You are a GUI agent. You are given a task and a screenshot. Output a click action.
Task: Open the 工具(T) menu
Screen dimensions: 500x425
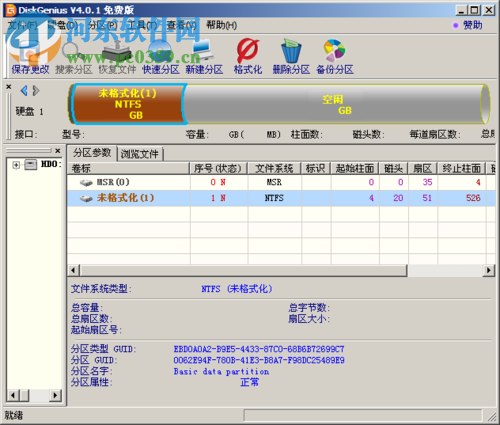pyautogui.click(x=142, y=25)
